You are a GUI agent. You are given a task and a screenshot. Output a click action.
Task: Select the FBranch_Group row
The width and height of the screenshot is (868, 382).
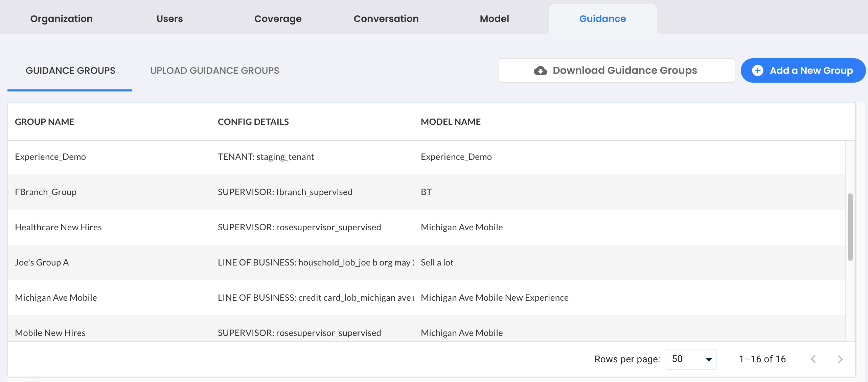(46, 192)
